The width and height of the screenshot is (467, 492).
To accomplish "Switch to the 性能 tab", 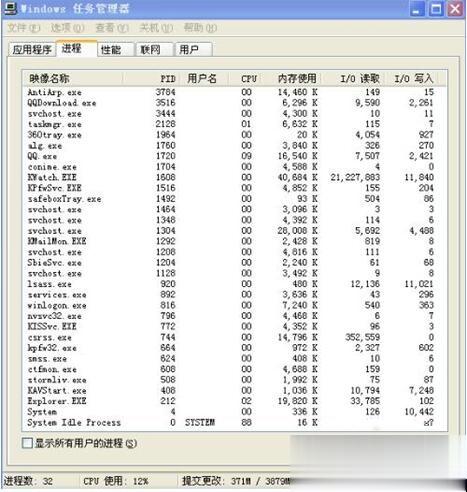I will click(116, 50).
